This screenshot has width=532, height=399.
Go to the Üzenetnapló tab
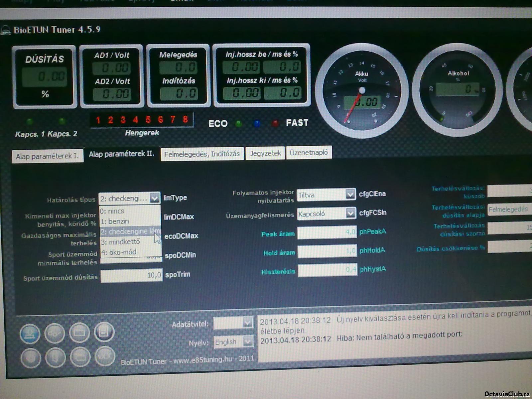[309, 153]
